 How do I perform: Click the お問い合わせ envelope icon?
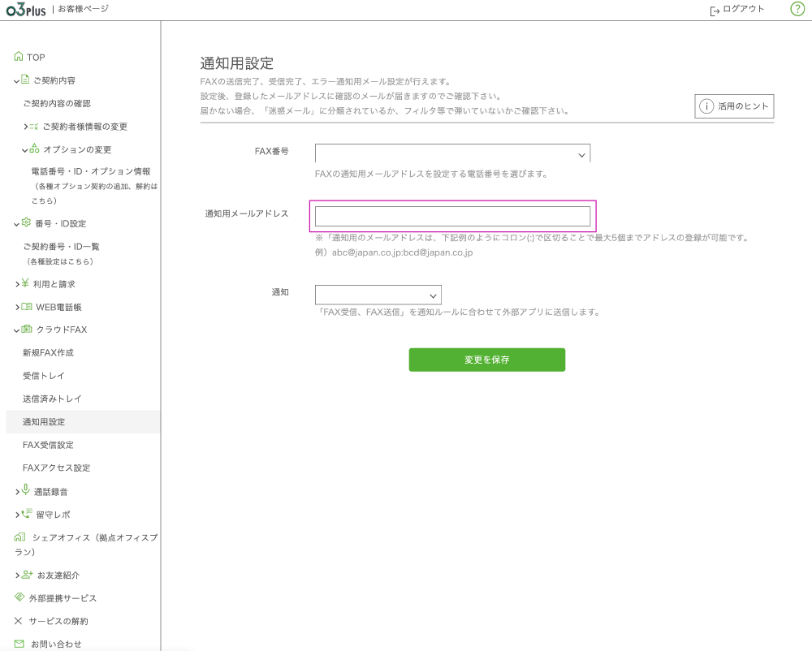[x=19, y=644]
